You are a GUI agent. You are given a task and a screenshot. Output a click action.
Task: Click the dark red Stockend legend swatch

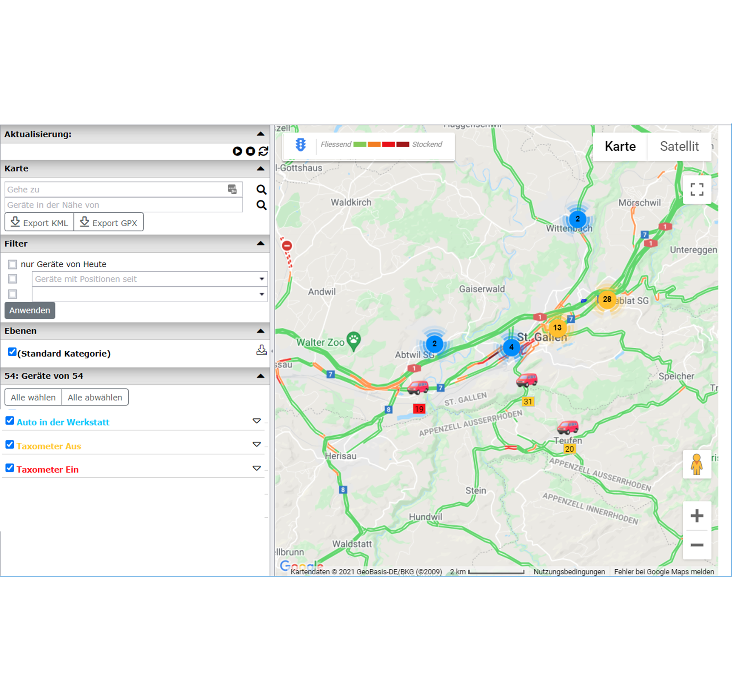(403, 145)
